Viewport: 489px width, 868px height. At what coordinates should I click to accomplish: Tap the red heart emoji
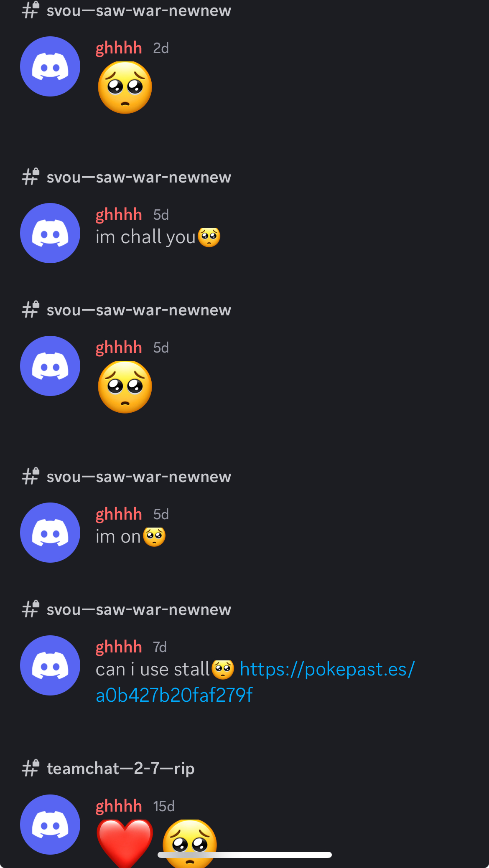[125, 843]
